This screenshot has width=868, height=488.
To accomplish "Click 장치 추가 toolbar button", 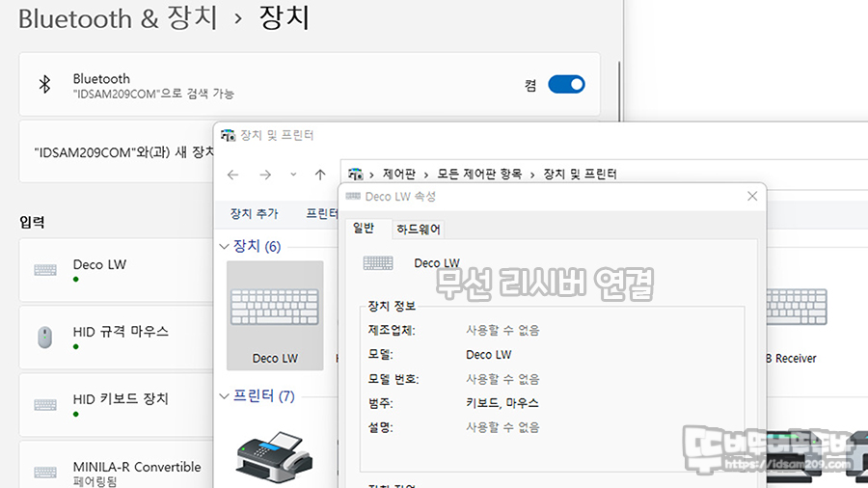I will point(254,213).
